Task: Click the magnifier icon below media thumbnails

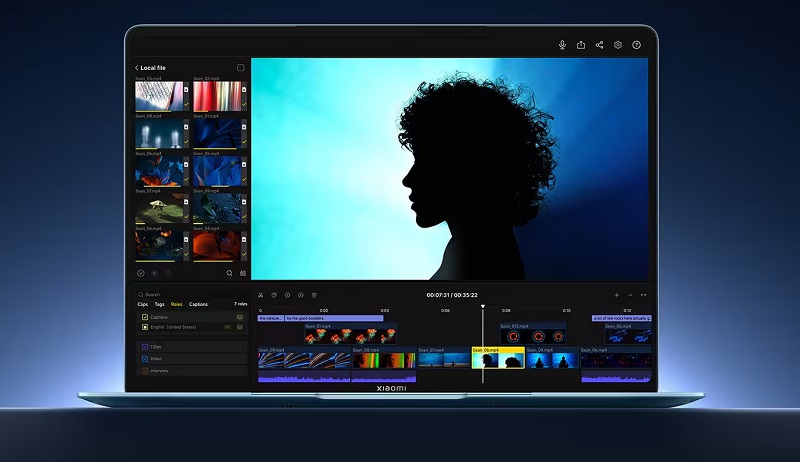Action: (x=229, y=272)
